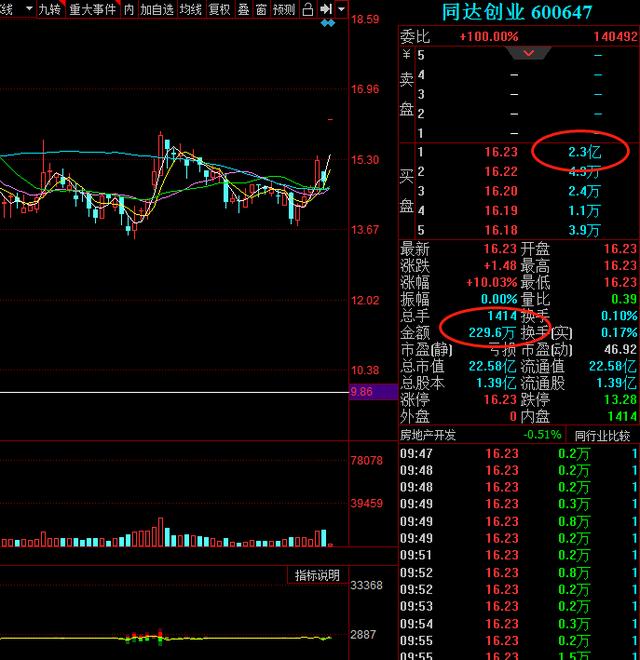Click the lock icon in the chart toolbar
The width and height of the screenshot is (640, 660).
pos(308,9)
